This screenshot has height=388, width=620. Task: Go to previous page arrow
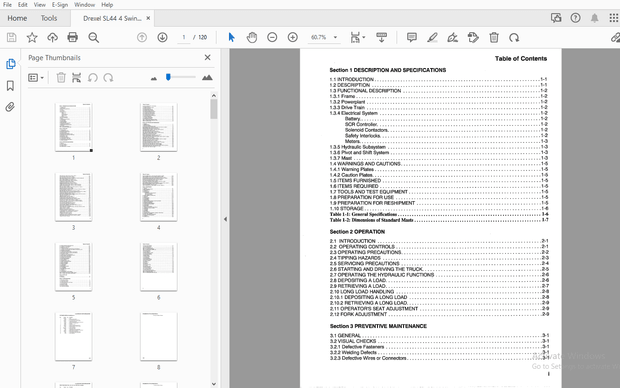click(142, 38)
